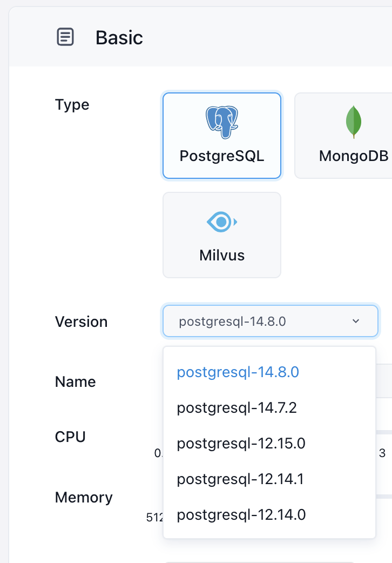392x563 pixels.
Task: Click the Type field label
Action: pyautogui.click(x=72, y=105)
